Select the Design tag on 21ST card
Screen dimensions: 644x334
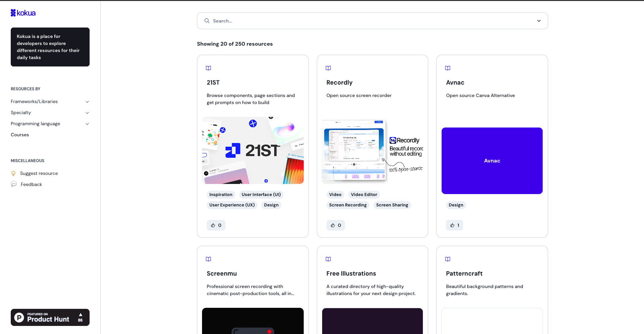[x=271, y=205]
